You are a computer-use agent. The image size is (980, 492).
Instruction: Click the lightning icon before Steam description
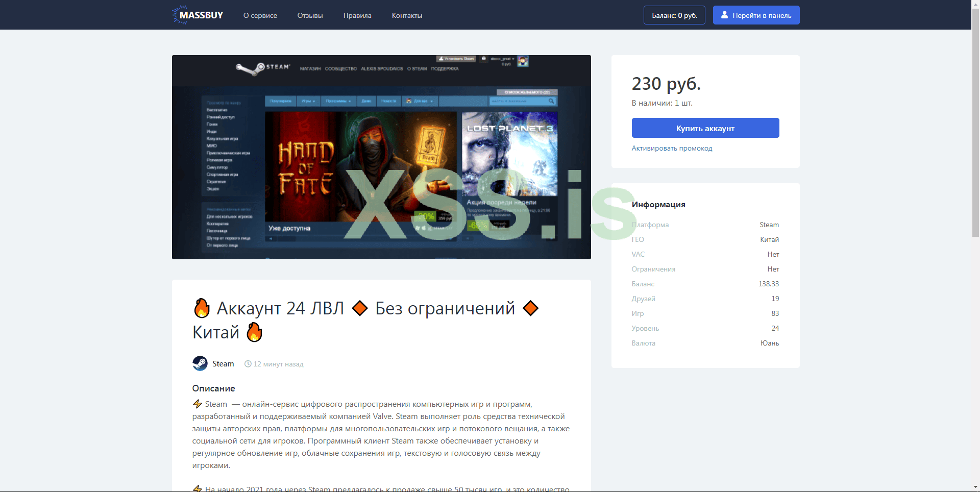pos(198,404)
